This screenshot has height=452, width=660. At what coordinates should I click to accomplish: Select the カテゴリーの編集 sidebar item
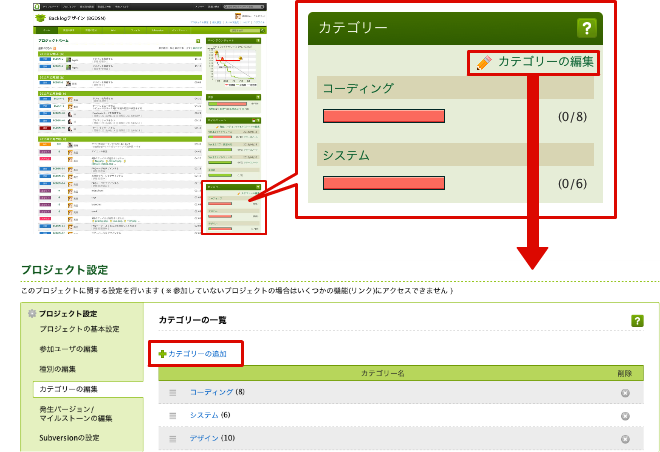pyautogui.click(x=88, y=389)
